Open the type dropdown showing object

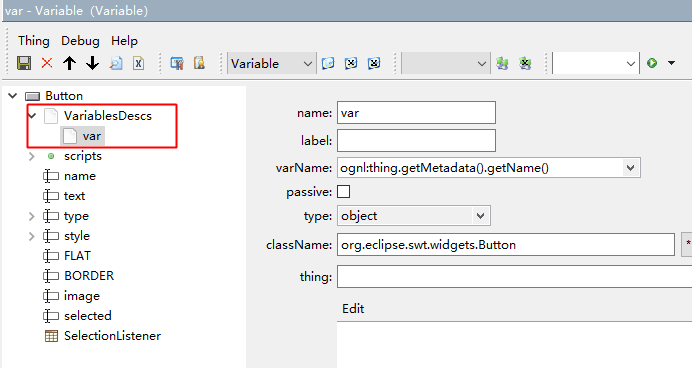click(x=414, y=216)
